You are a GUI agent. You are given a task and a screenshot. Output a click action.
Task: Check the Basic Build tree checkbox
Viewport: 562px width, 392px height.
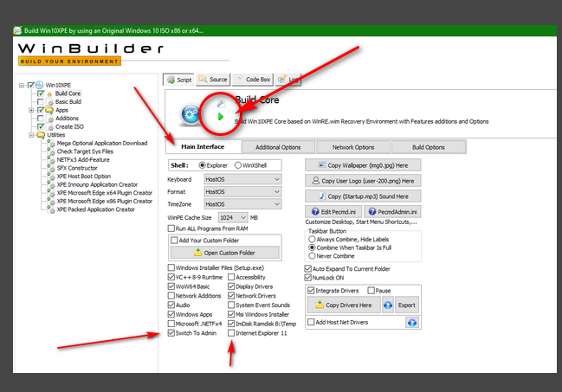coord(41,102)
